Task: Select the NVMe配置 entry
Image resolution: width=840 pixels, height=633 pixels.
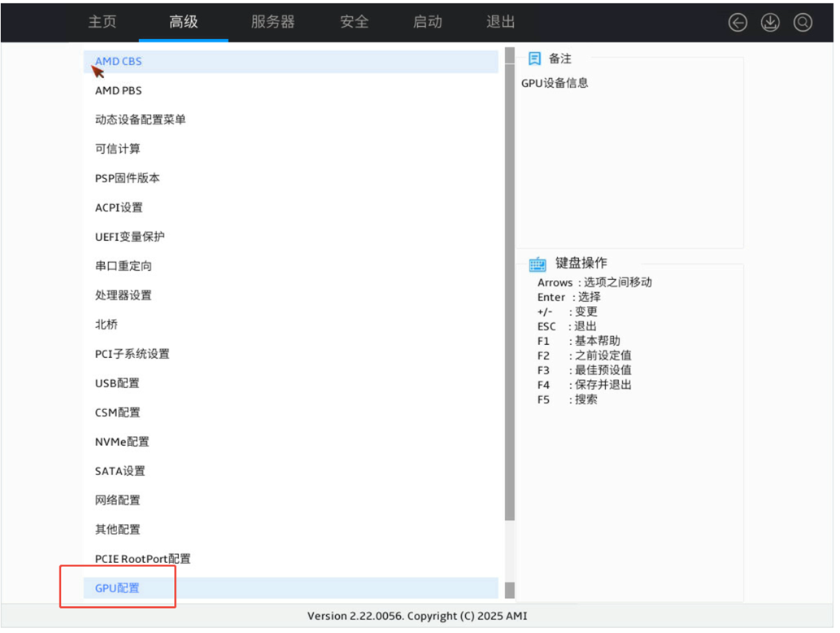Action: [x=122, y=442]
